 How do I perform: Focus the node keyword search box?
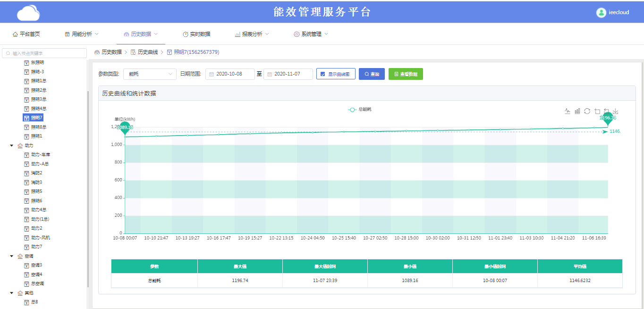point(44,53)
